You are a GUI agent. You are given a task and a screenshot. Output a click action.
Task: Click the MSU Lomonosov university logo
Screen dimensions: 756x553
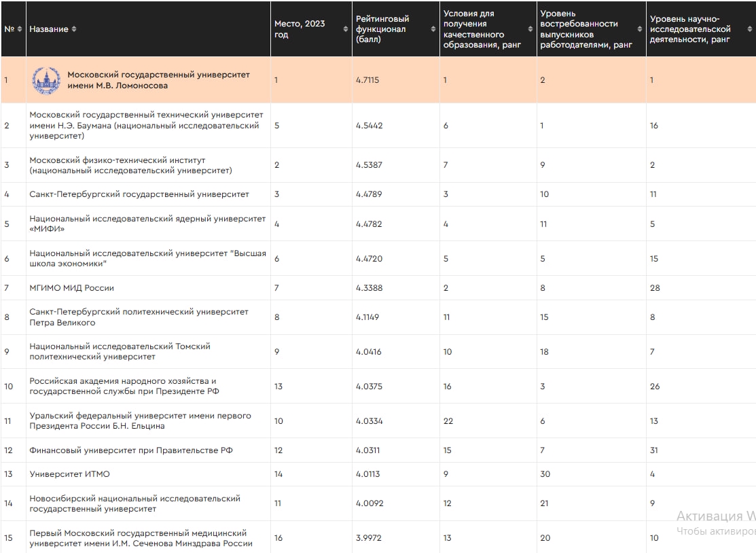(46, 80)
